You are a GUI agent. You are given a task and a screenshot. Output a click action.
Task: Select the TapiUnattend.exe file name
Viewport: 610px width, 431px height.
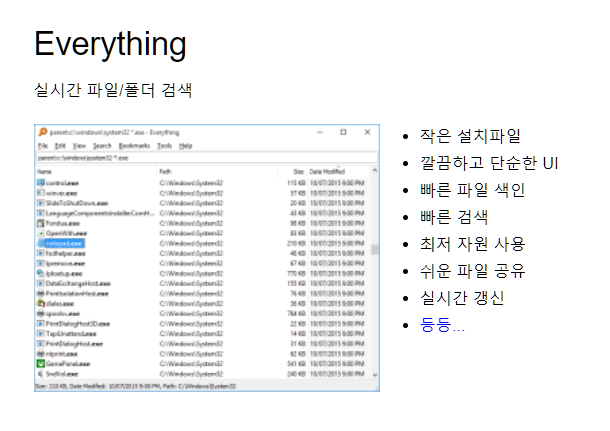click(71, 334)
